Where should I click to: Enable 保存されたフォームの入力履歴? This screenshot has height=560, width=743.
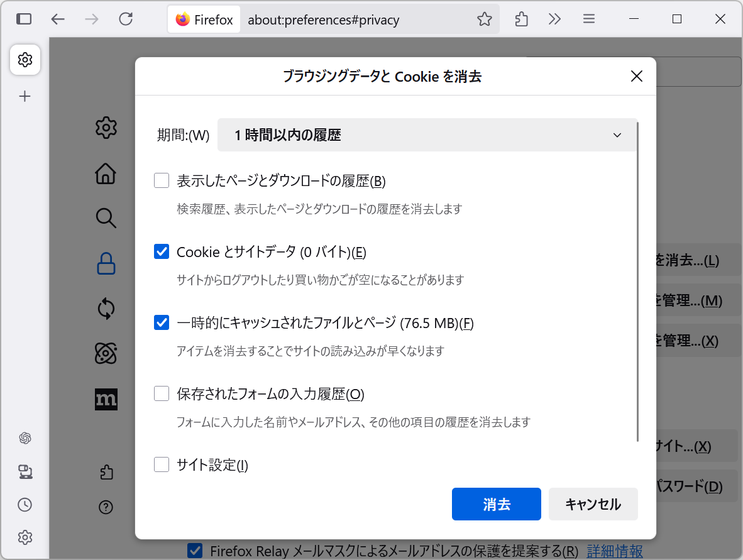pyautogui.click(x=162, y=393)
